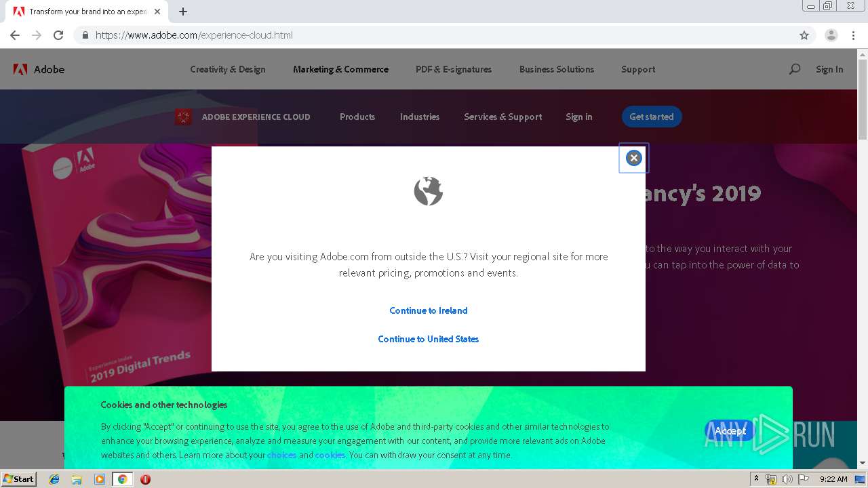868x488 pixels.
Task: Open the Industries submenu
Action: pos(420,117)
